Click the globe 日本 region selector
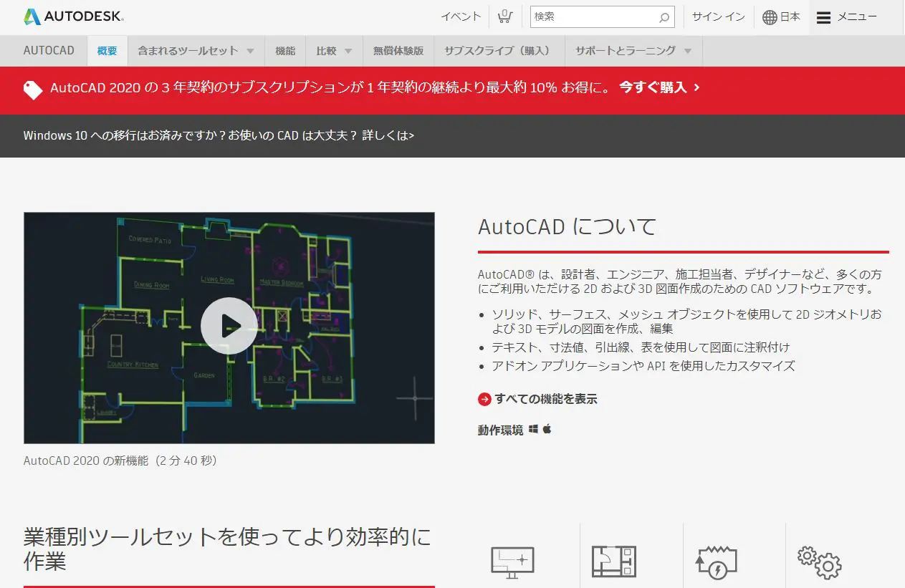Screen dimensions: 905x588 [x=781, y=17]
